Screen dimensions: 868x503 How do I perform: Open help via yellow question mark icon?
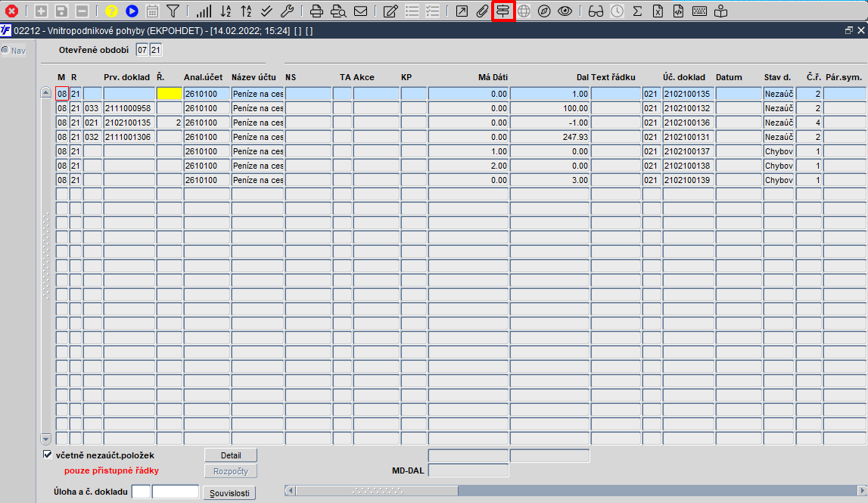tap(111, 11)
